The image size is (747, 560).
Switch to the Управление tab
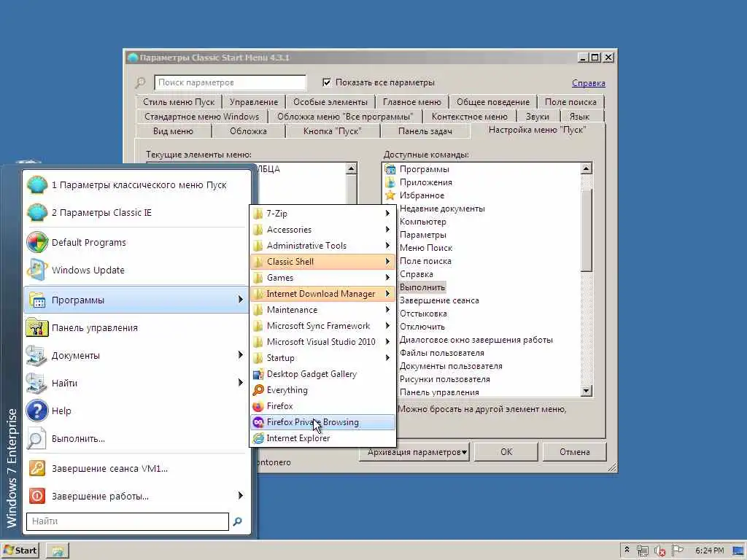tap(253, 102)
